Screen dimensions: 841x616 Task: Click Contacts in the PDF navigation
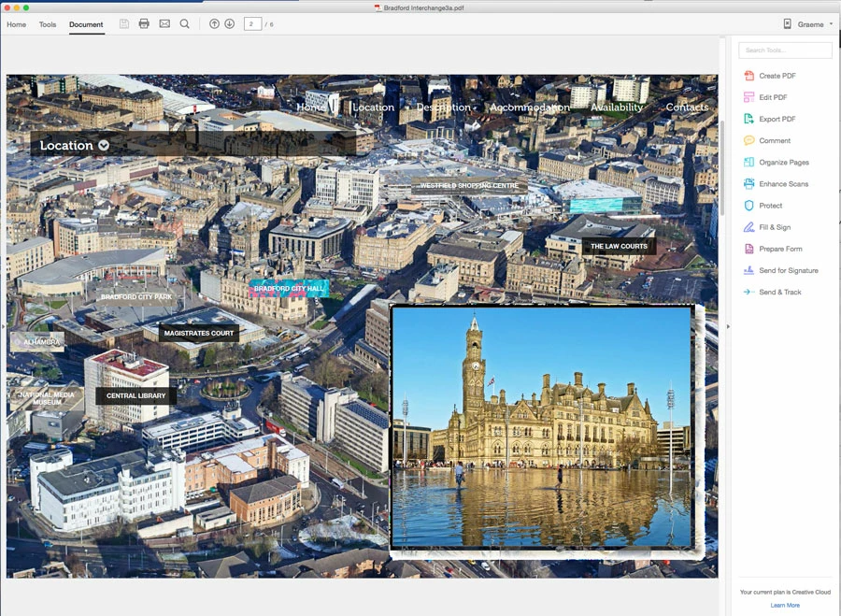coord(687,107)
